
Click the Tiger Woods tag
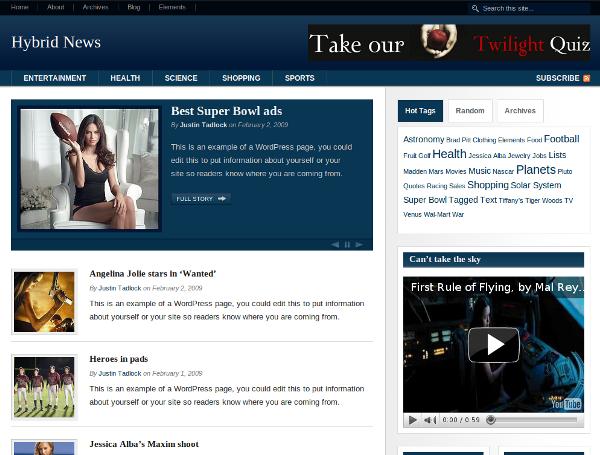[544, 201]
